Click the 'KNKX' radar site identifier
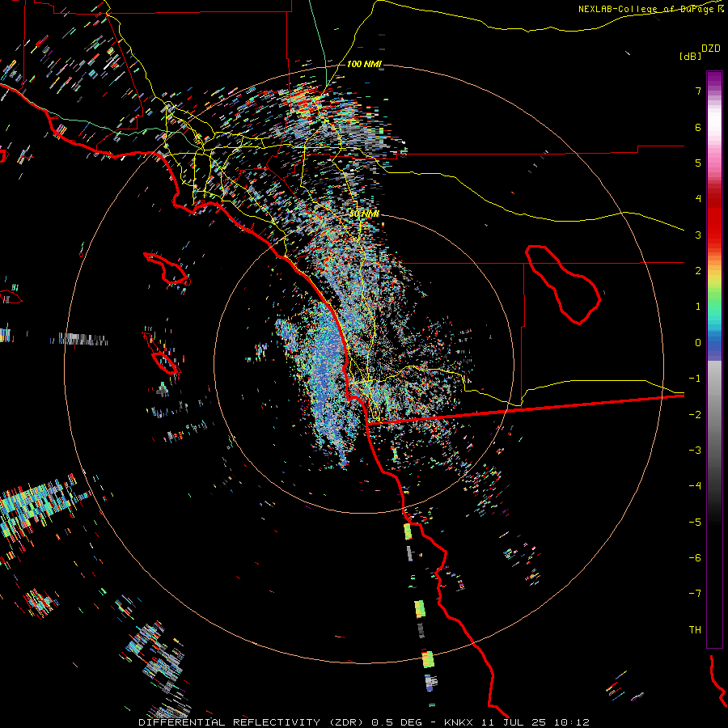This screenshot has height=728, width=728. coord(458,722)
